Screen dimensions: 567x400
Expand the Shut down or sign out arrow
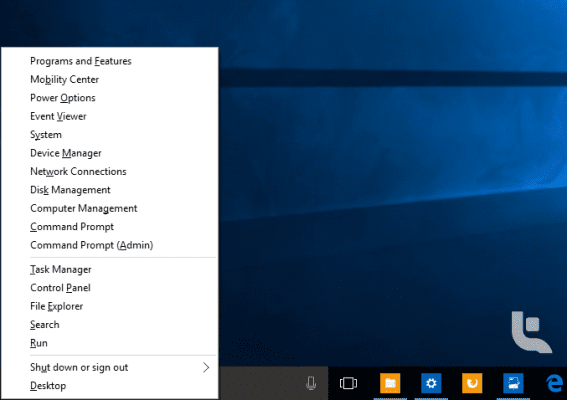pos(206,367)
